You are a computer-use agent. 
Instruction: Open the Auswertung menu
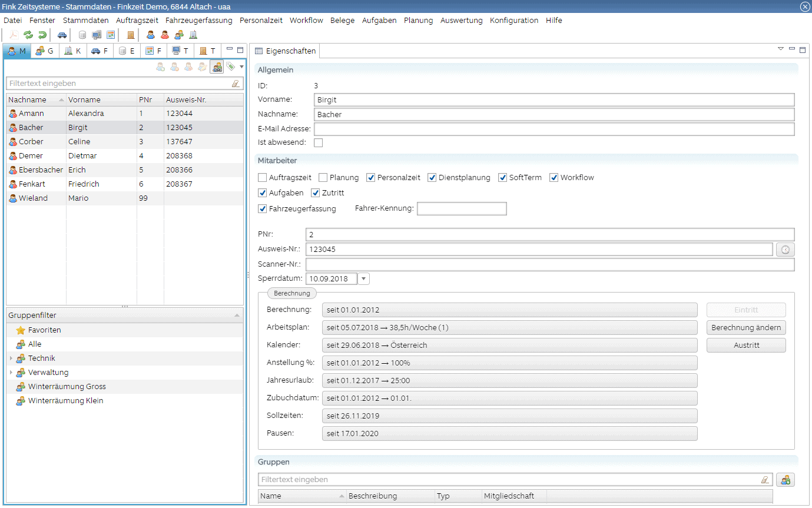[461, 20]
